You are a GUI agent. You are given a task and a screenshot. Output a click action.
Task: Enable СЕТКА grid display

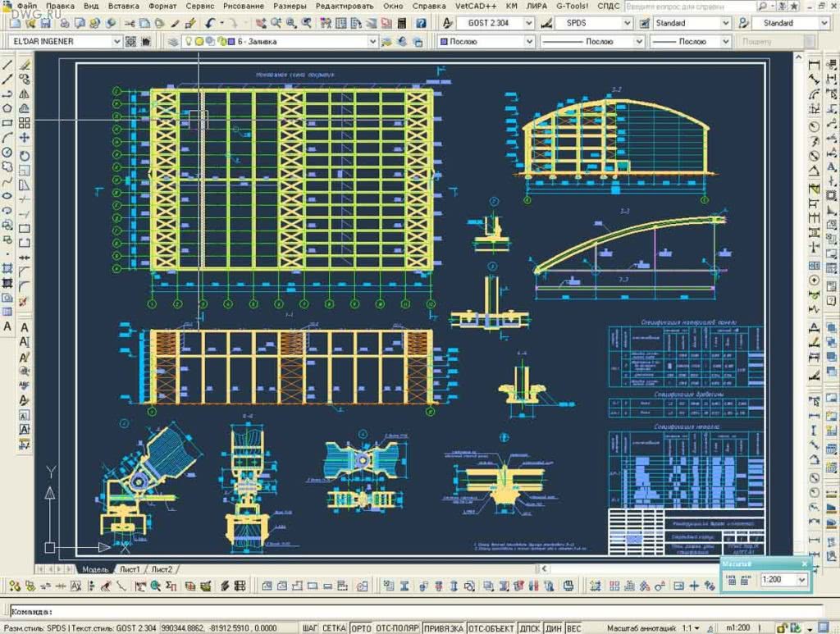(x=333, y=627)
